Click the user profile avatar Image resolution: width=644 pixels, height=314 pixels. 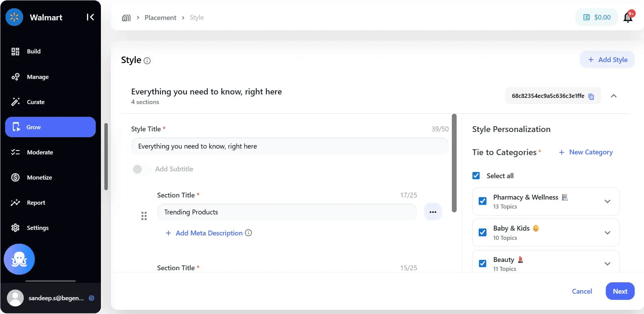point(15,298)
